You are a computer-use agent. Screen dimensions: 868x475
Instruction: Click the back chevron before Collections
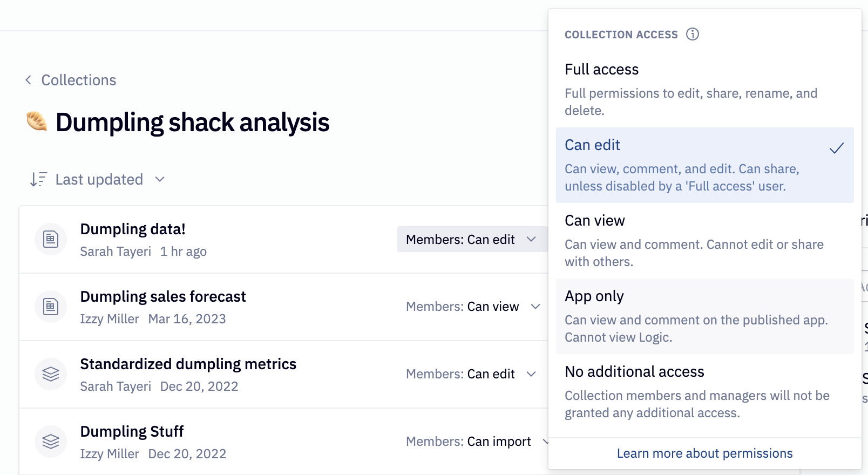click(x=28, y=80)
